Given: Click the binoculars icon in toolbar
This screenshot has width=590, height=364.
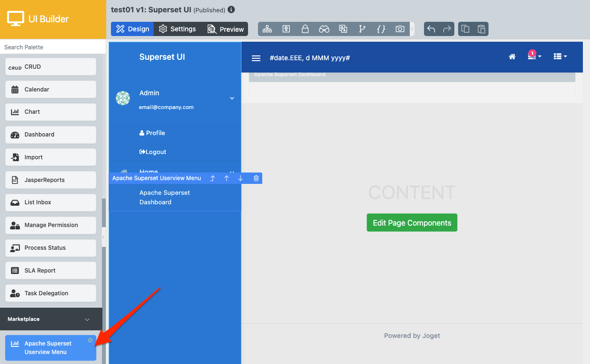Looking at the screenshot, I should pyautogui.click(x=324, y=29).
